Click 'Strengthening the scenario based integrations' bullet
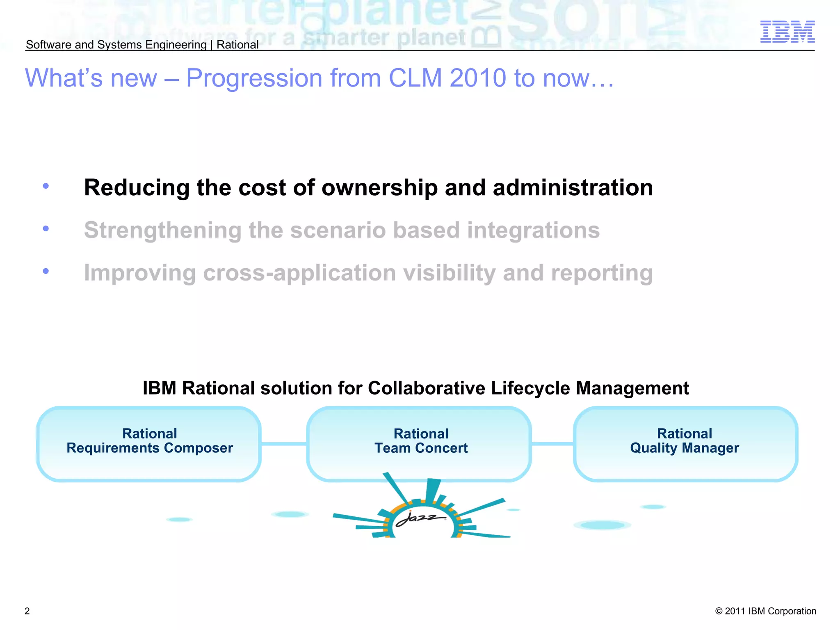The image size is (840, 630). point(342,230)
